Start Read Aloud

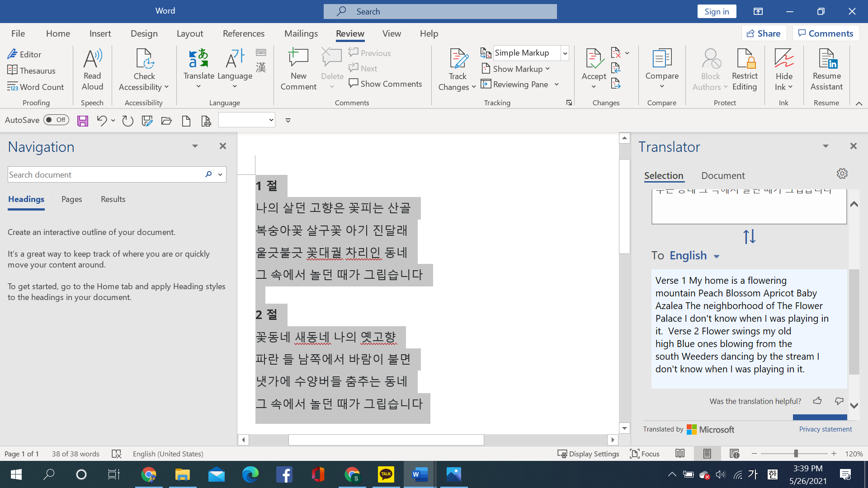pos(92,70)
